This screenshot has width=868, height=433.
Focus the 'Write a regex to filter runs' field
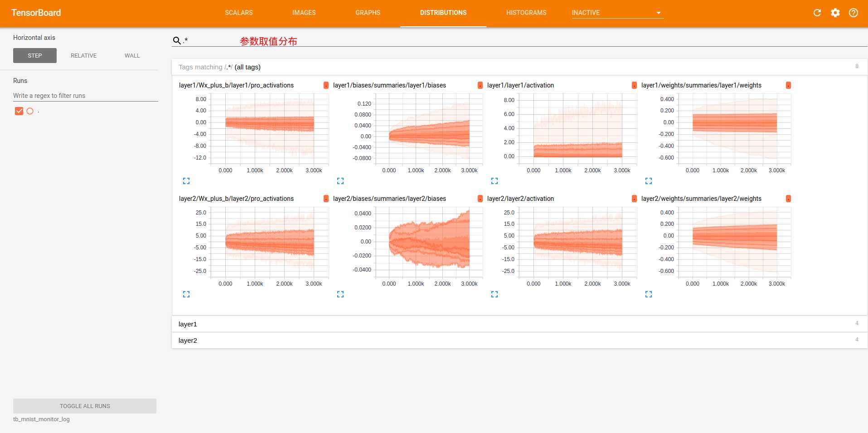tap(86, 96)
